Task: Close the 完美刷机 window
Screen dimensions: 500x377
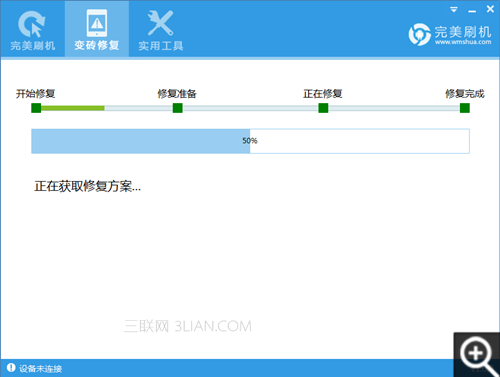Action: pyautogui.click(x=490, y=9)
